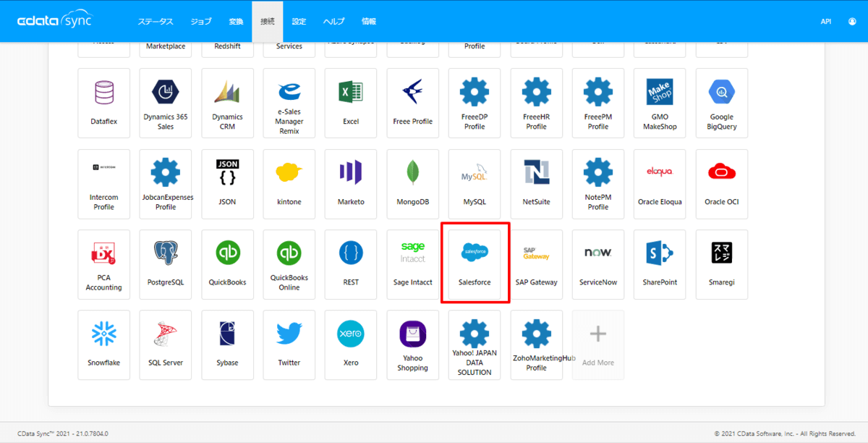Select the 接続 tab
The height and width of the screenshot is (443, 868).
pyautogui.click(x=268, y=22)
